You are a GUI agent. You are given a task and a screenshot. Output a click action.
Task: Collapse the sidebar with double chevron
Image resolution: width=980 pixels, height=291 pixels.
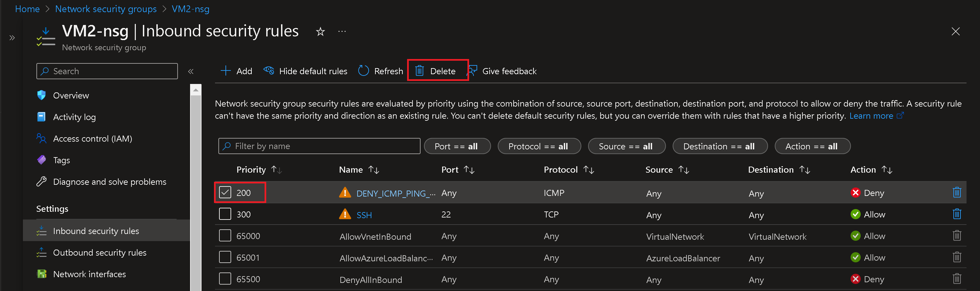pyautogui.click(x=191, y=71)
